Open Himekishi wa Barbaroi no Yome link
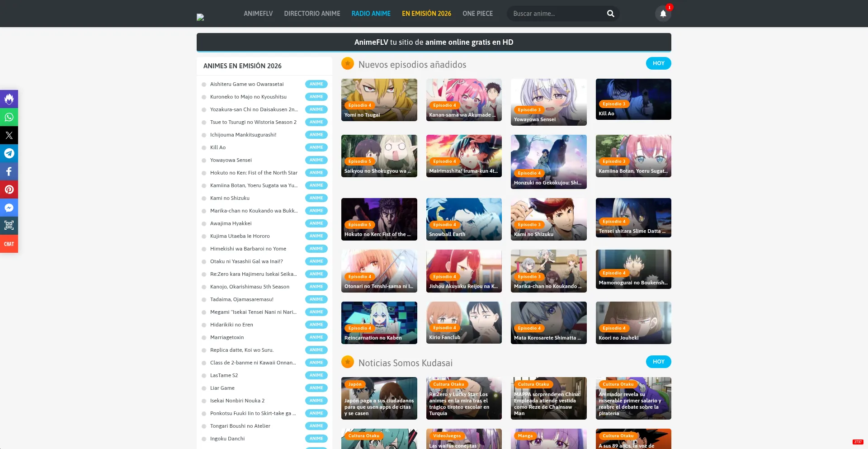This screenshot has width=868, height=449. click(248, 249)
